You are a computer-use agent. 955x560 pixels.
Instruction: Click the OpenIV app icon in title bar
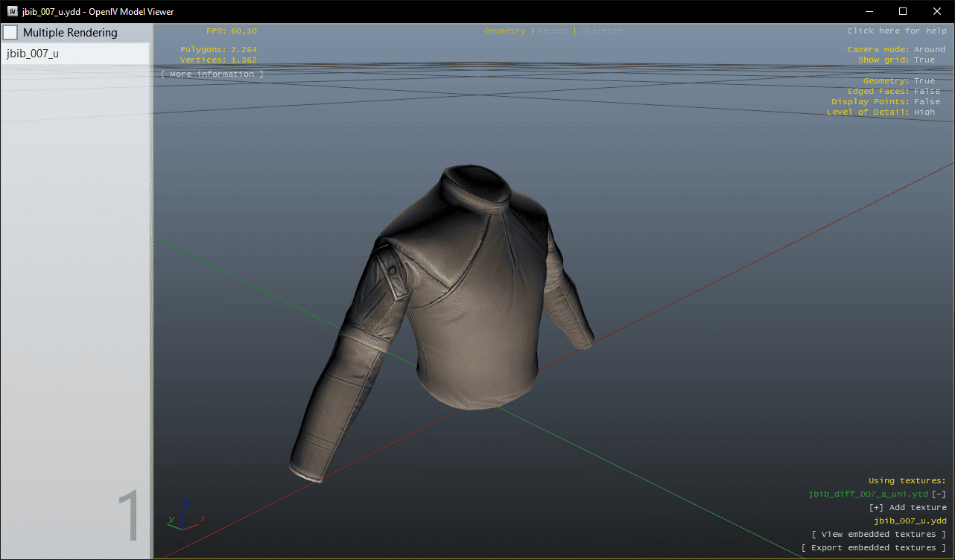click(x=13, y=11)
